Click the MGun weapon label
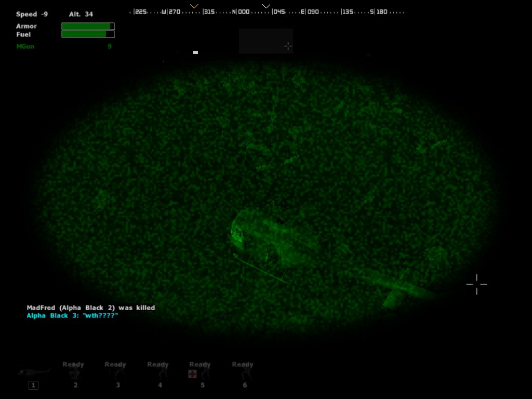The height and width of the screenshot is (399, 532). [25, 46]
